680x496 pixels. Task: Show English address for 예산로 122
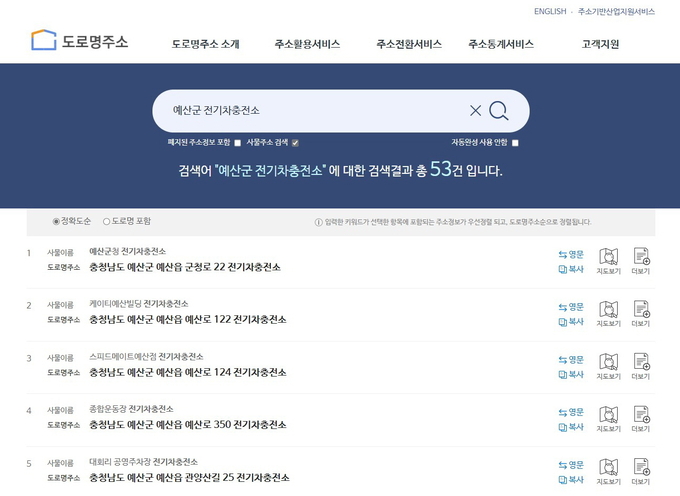click(571, 307)
